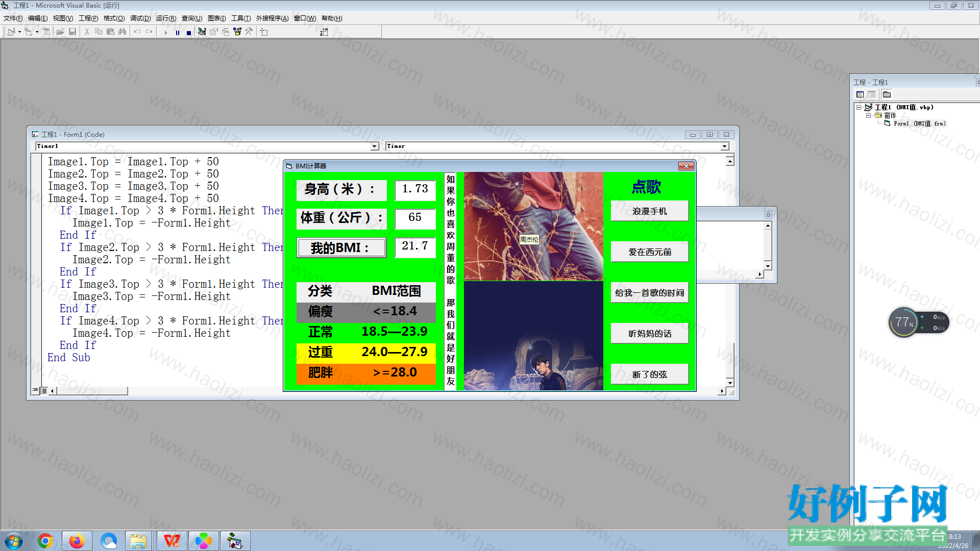This screenshot has width=980, height=551.
Task: Click the 过重 yellow category row
Action: click(366, 353)
